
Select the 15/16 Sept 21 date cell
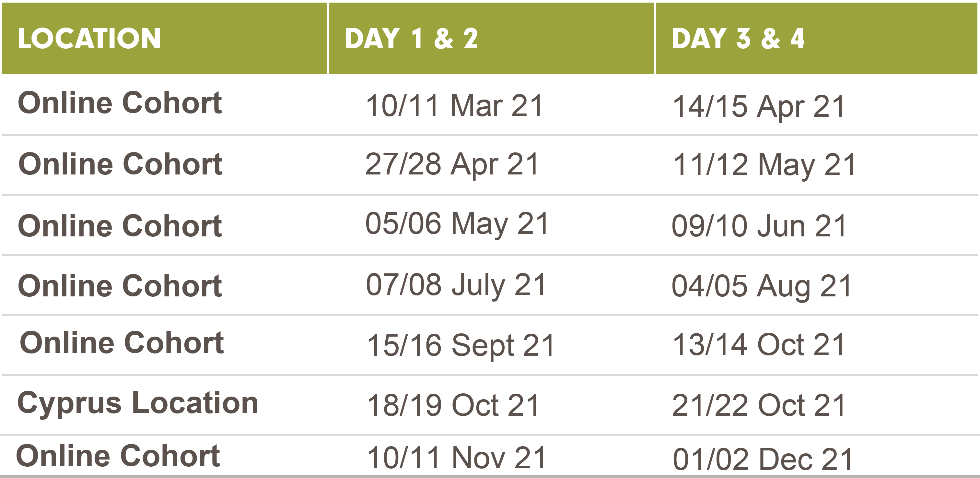460,346
